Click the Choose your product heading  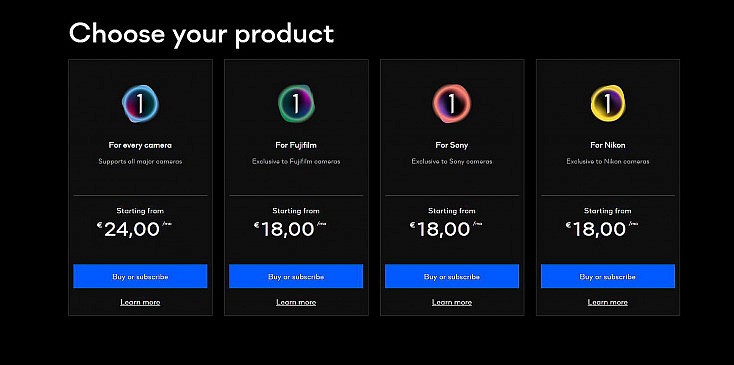201,35
